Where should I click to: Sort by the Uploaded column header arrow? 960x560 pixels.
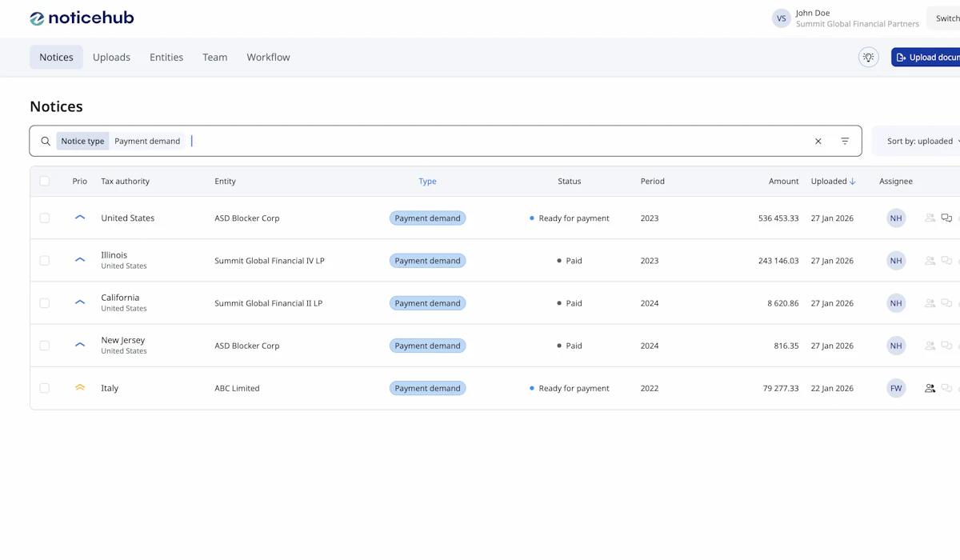[853, 182]
